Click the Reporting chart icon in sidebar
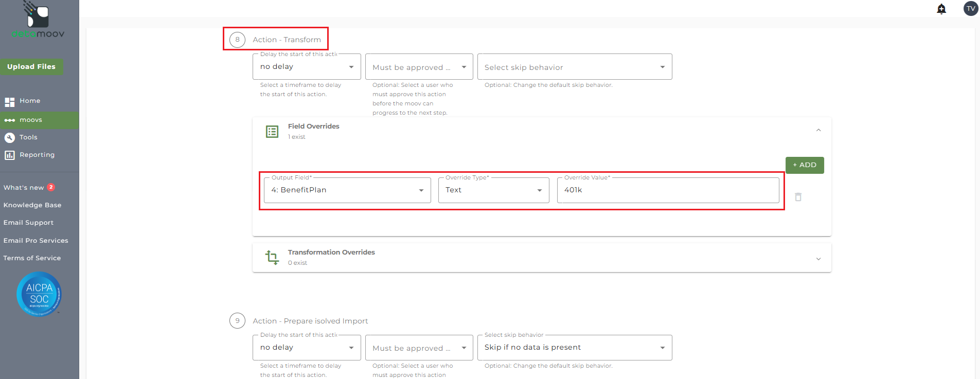The image size is (980, 379). click(9, 155)
